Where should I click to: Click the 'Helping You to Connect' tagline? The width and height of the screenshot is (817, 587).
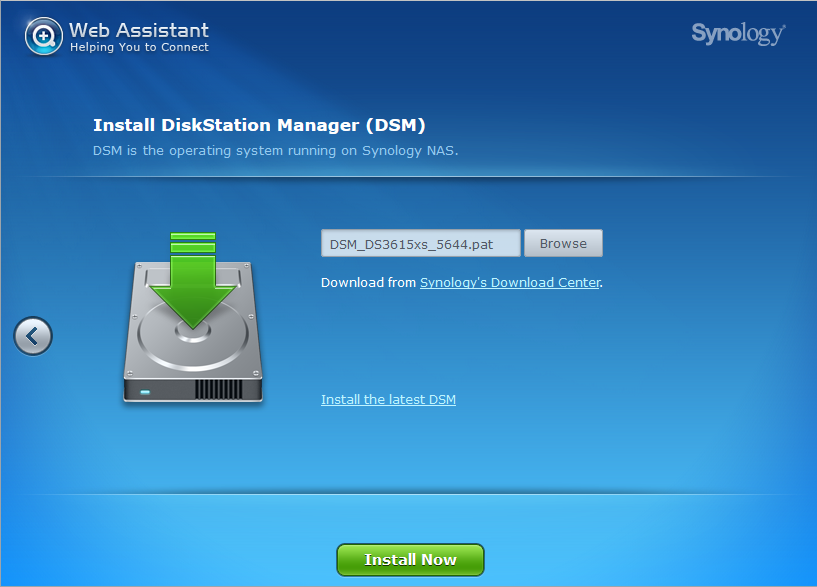click(139, 47)
